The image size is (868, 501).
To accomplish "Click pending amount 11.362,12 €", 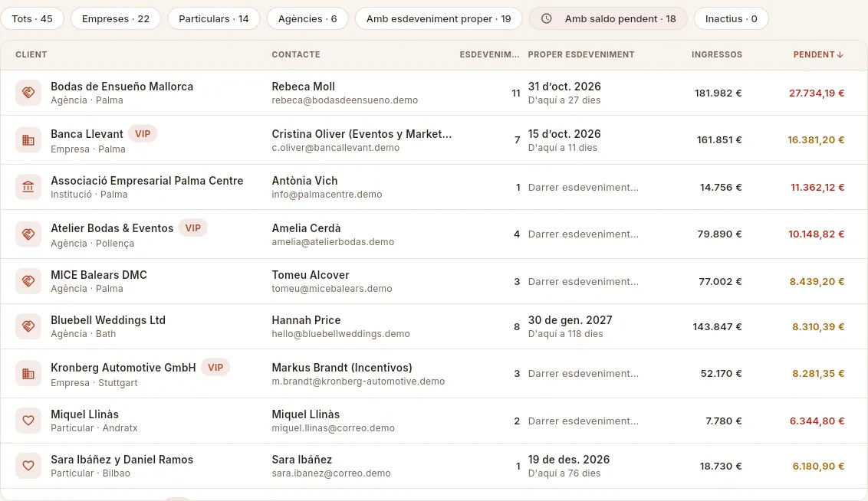I will point(817,188).
